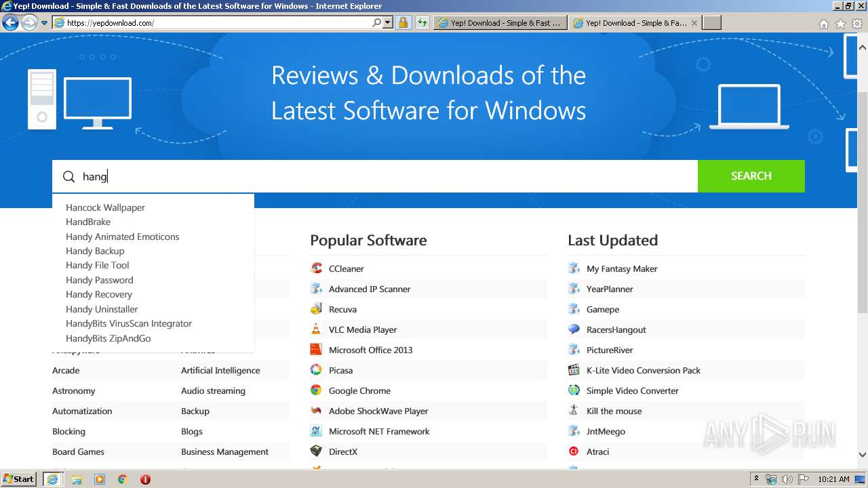The width and height of the screenshot is (868, 488).
Task: Choose Hancock Wallpaper suggestion
Action: 105,207
